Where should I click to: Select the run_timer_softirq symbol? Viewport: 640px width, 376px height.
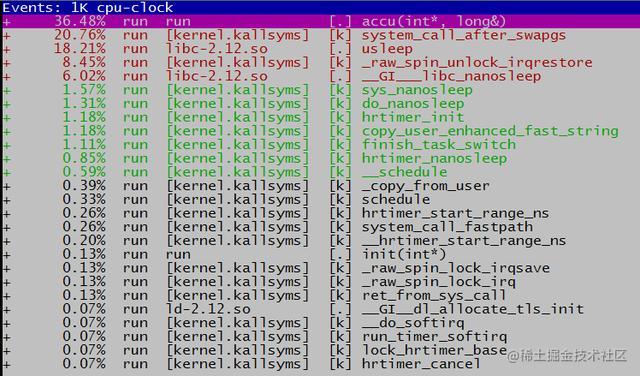coord(434,337)
